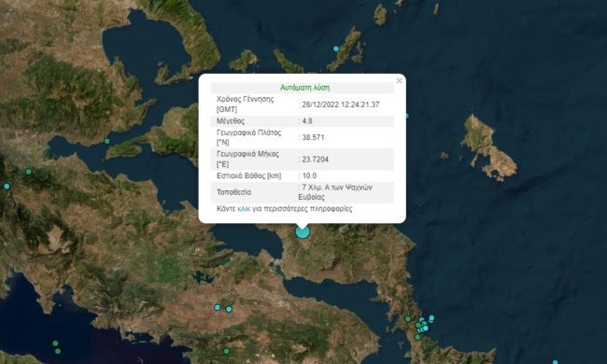The height and width of the screenshot is (364, 607).
Task: Select cyan marker peeking beside popup's right edge
Action: point(407,116)
